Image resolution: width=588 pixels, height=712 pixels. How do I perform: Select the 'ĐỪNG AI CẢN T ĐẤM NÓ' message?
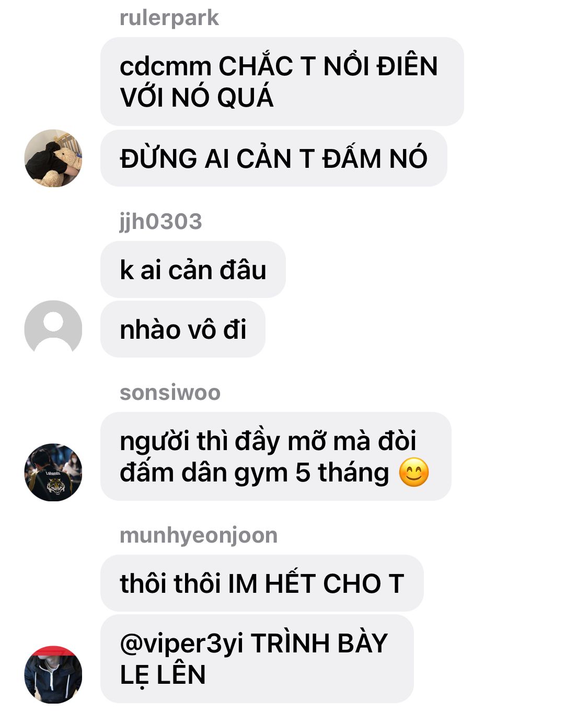[274, 158]
